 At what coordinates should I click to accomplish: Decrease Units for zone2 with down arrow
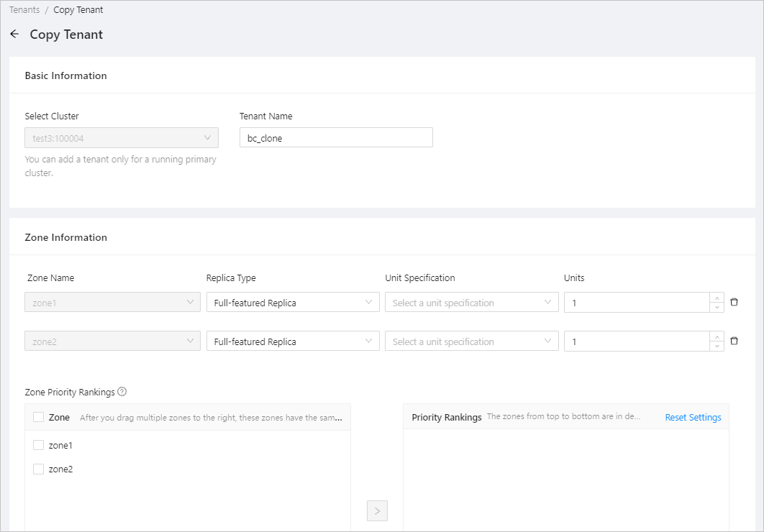pyautogui.click(x=716, y=347)
